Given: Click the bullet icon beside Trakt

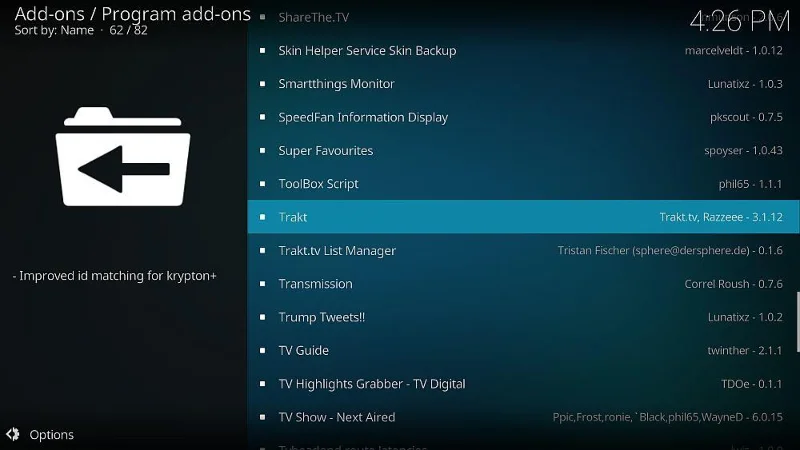Looking at the screenshot, I should click(x=262, y=217).
